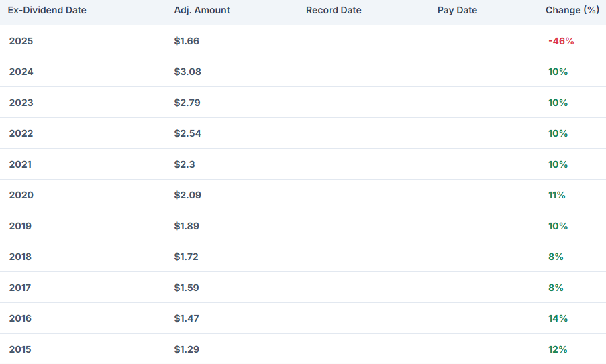Click the 11% change value
The width and height of the screenshot is (606, 364).
(556, 195)
